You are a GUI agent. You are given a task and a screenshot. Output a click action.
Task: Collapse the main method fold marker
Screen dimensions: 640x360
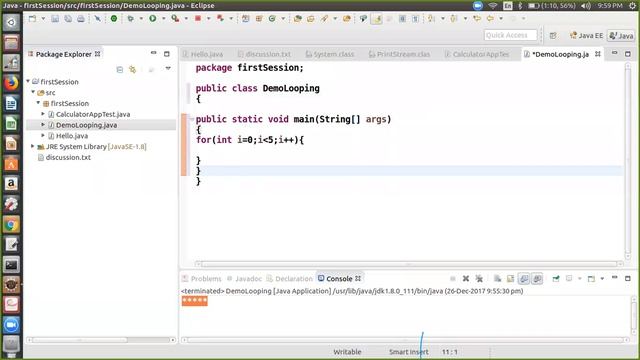click(191, 119)
